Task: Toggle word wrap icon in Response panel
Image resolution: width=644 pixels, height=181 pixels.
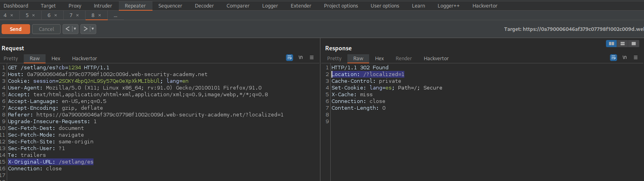Action: point(614,58)
